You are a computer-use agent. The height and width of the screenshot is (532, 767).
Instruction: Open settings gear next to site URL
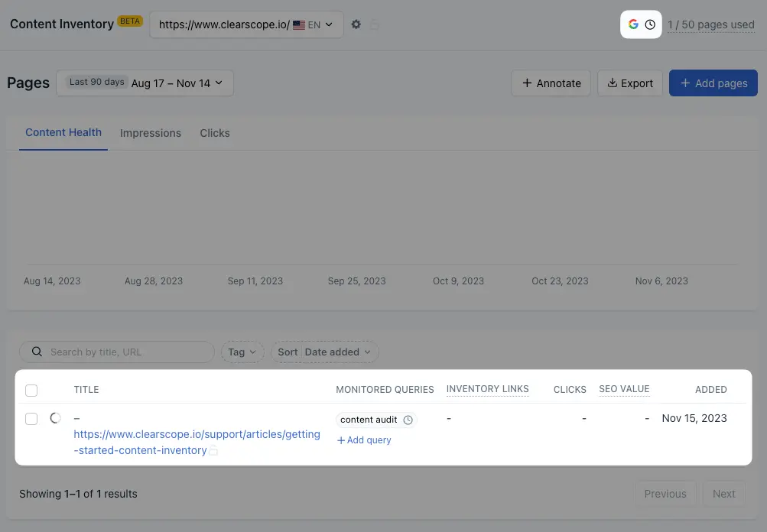(x=356, y=24)
